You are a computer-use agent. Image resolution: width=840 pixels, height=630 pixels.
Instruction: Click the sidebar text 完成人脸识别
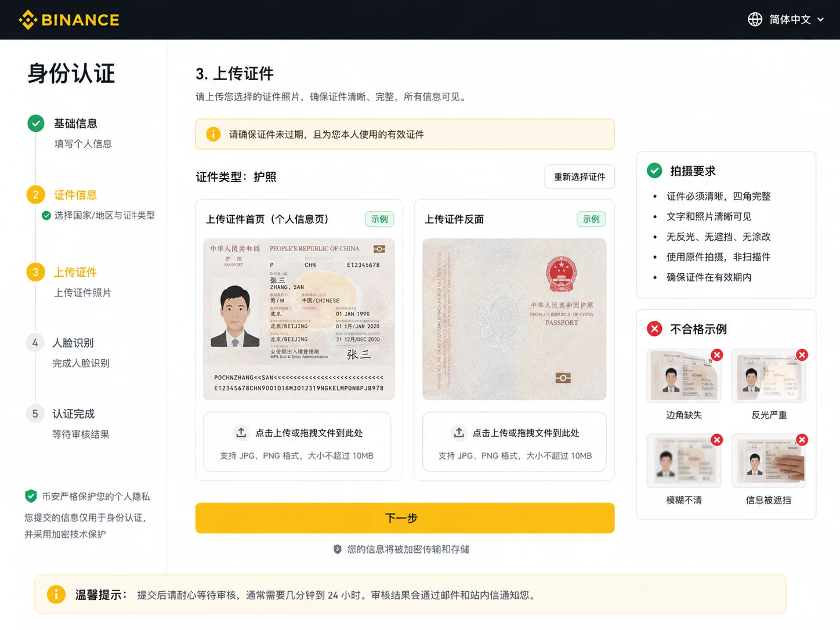[81, 363]
